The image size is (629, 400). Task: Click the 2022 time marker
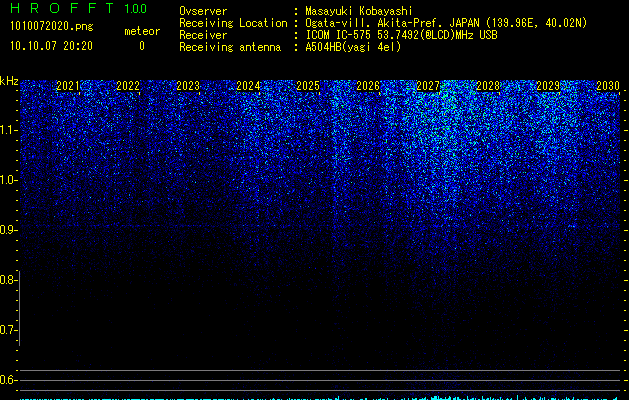pos(128,86)
